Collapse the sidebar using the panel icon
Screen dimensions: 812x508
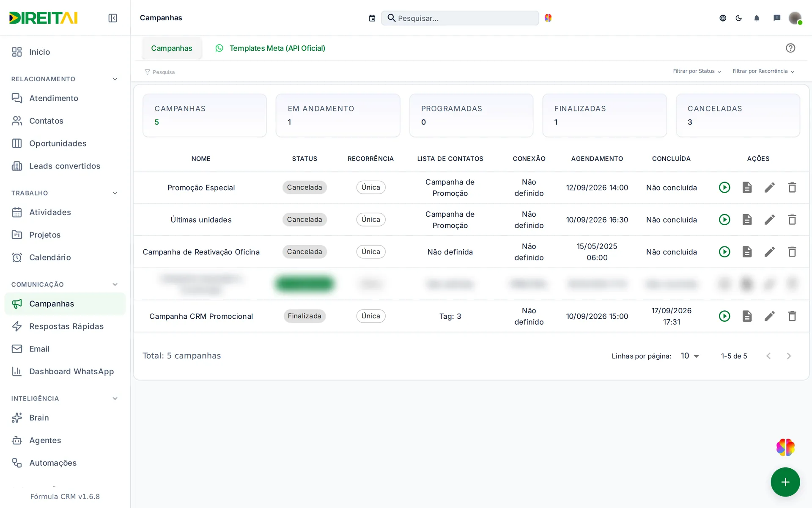click(112, 18)
